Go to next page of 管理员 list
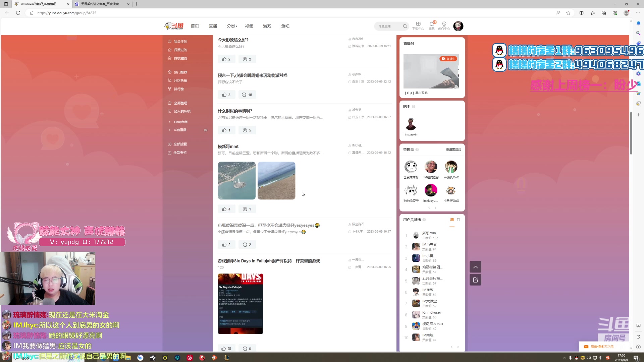This screenshot has width=644, height=362. click(x=436, y=208)
